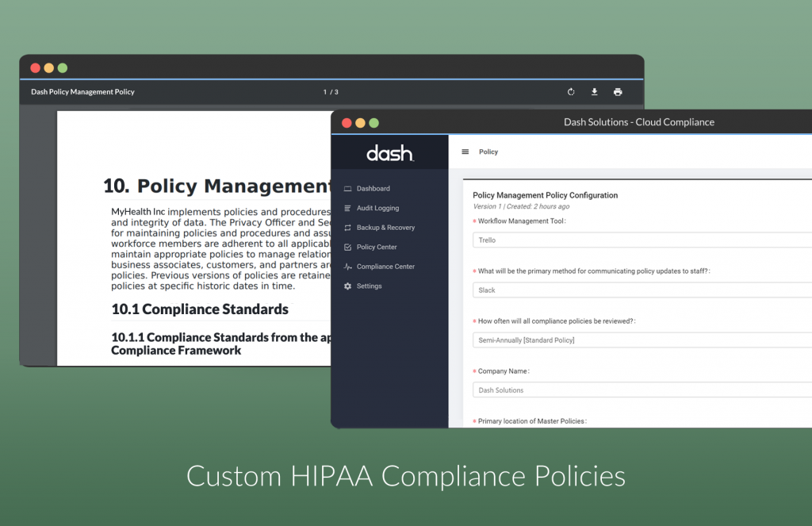Open Audit Logging in the sidebar
This screenshot has height=526, width=812.
[377, 209]
